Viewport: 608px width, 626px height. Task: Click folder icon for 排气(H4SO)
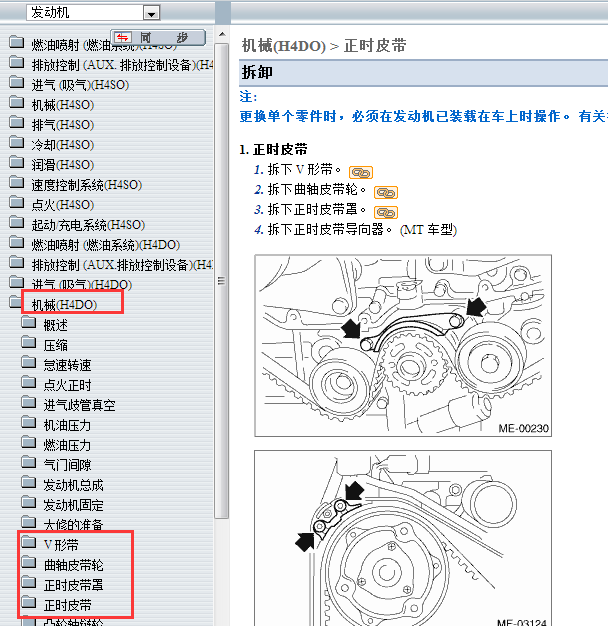pyautogui.click(x=16, y=122)
